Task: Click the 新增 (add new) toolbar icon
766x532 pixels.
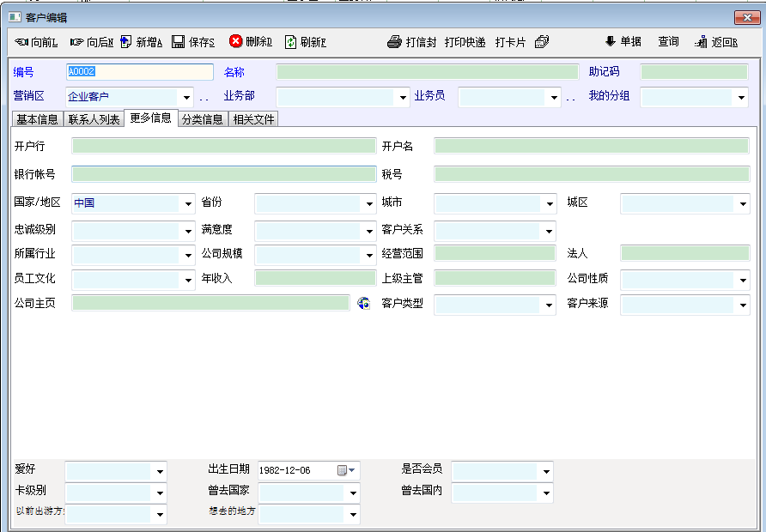Action: point(126,42)
